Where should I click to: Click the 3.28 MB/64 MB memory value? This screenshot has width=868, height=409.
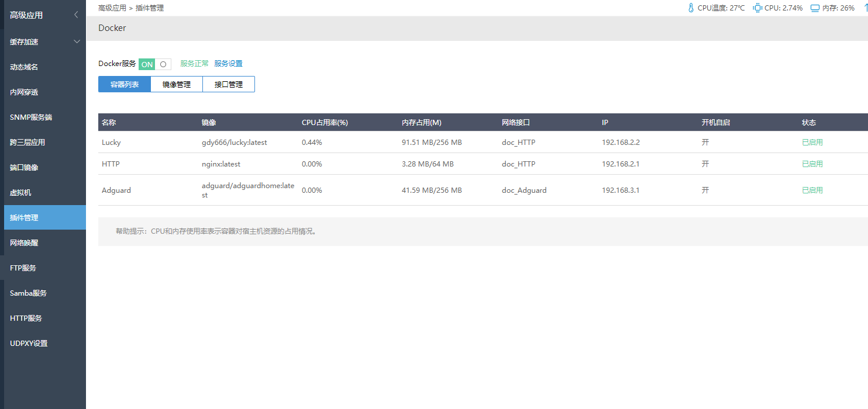(x=428, y=164)
